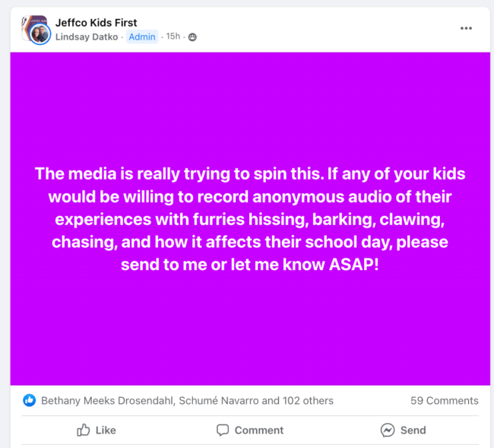Click the thumbs-up icon to like
Viewport: 494px width, 448px height.
(84, 430)
